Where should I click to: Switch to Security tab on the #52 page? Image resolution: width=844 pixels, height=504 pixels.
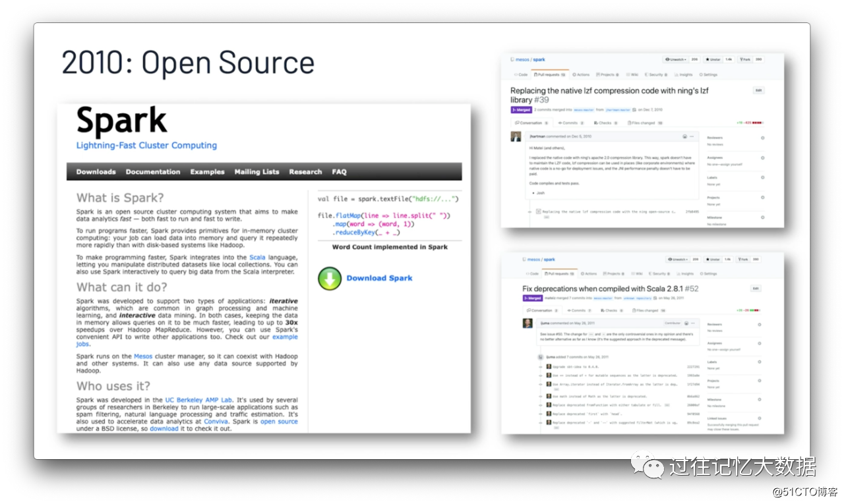(661, 273)
